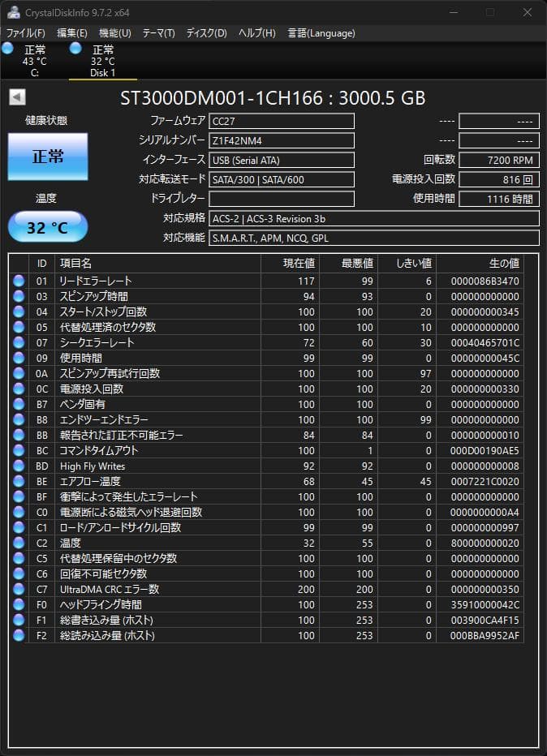
Task: Click raw value 35910000042C
Action: click(485, 605)
